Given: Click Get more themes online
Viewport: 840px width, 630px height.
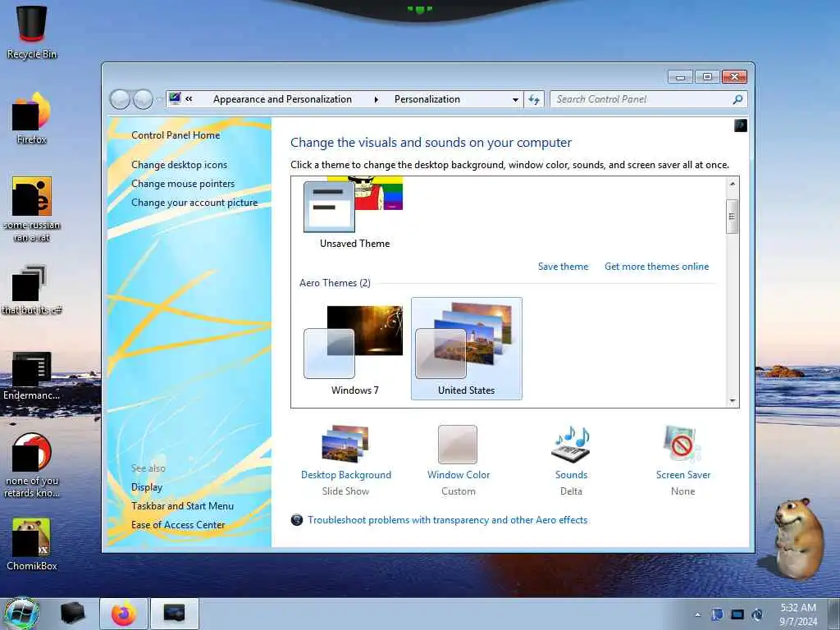Looking at the screenshot, I should pos(657,267).
